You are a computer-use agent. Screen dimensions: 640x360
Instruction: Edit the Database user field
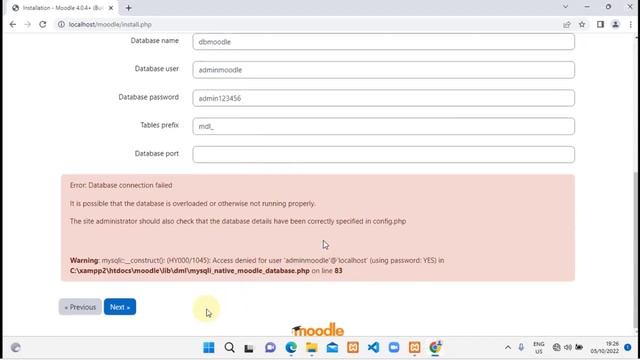point(384,70)
